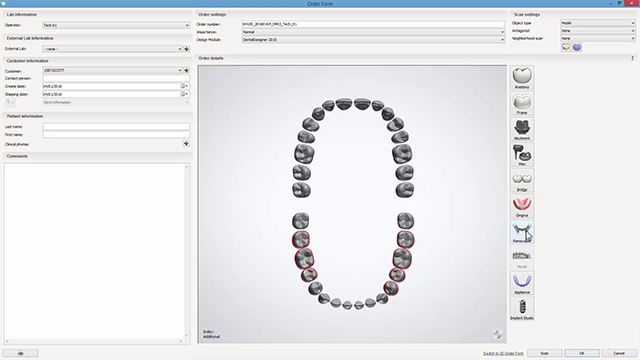The image size is (640, 360).
Task: Open the Shipping date calendar picker
Action: [x=184, y=94]
